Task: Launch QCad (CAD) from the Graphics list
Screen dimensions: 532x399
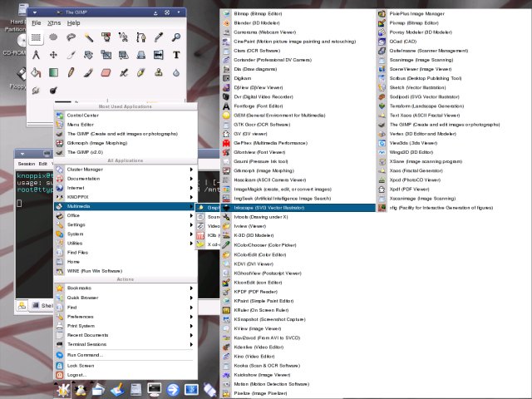Action: pos(454,42)
